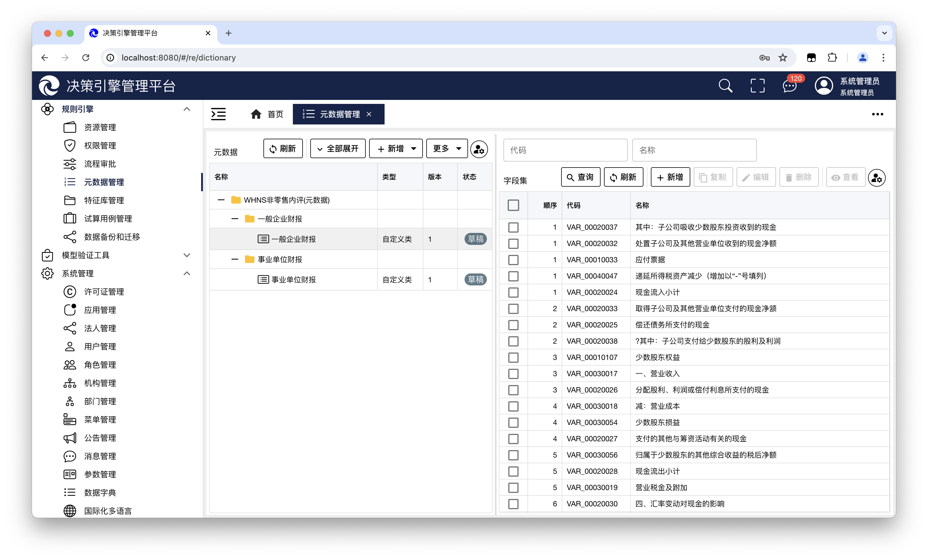
Task: Click the search magnifier icon in header
Action: (x=725, y=86)
